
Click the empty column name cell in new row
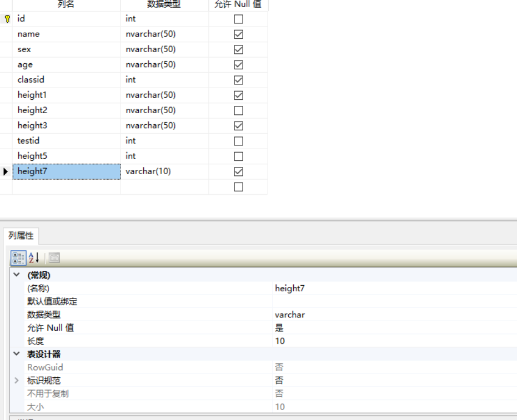67,187
